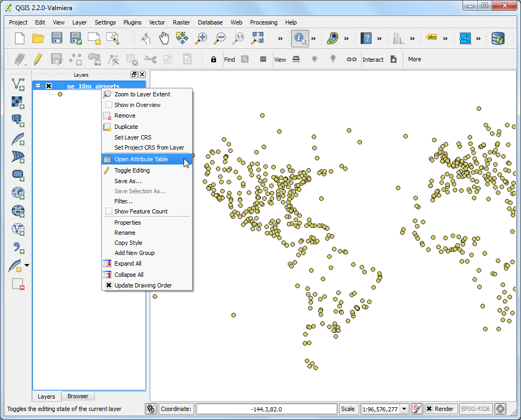521x420 pixels.
Task: Click the View button in toolbar
Action: (x=280, y=60)
